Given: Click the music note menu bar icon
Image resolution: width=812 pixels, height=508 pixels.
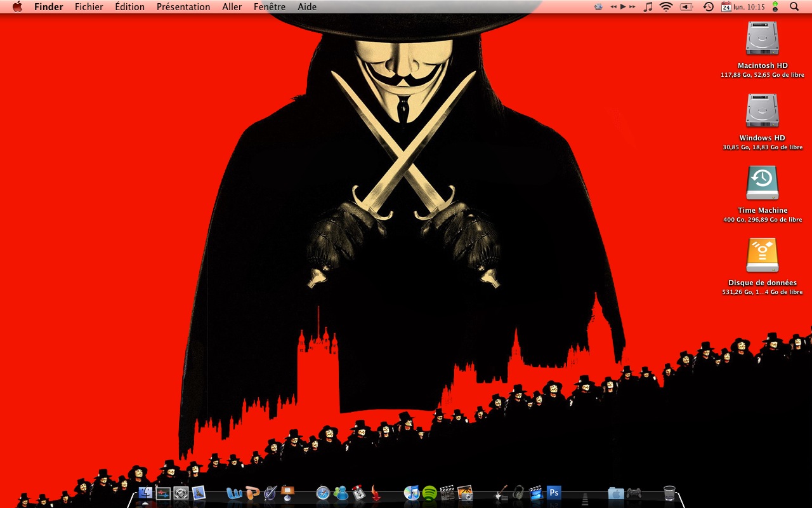Looking at the screenshot, I should 648,7.
